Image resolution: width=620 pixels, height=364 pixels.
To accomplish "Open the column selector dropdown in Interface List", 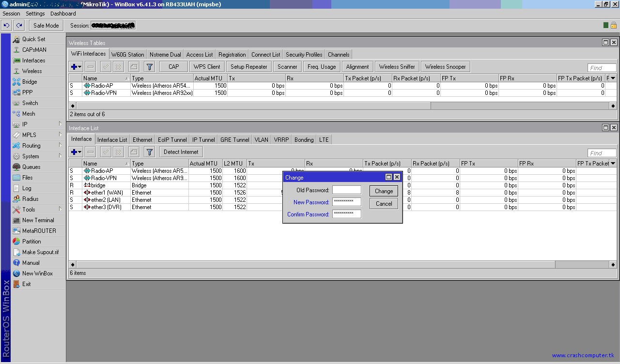I will pyautogui.click(x=613, y=164).
